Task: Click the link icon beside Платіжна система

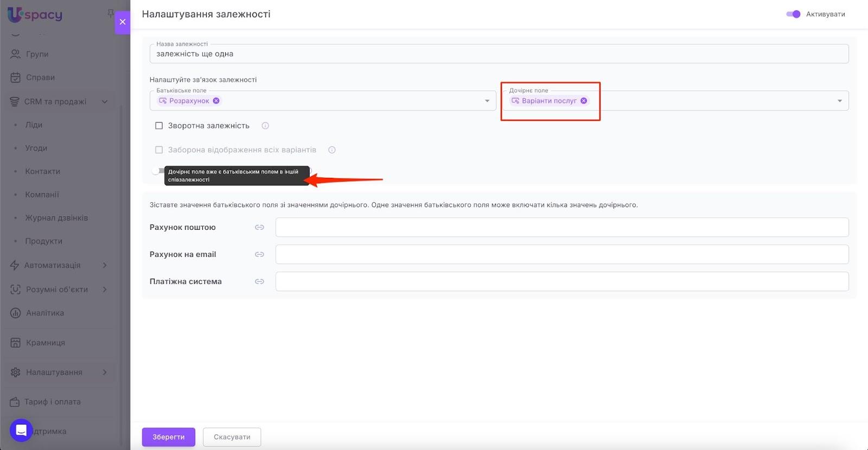Action: click(x=259, y=281)
